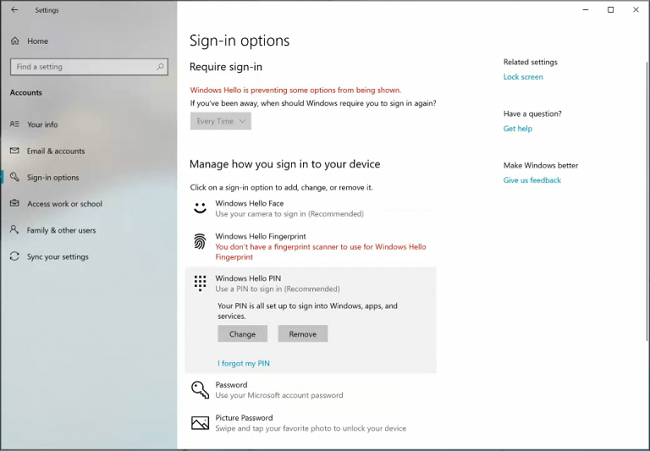The height and width of the screenshot is (451, 650).
Task: Click the Password key icon
Action: click(x=200, y=389)
